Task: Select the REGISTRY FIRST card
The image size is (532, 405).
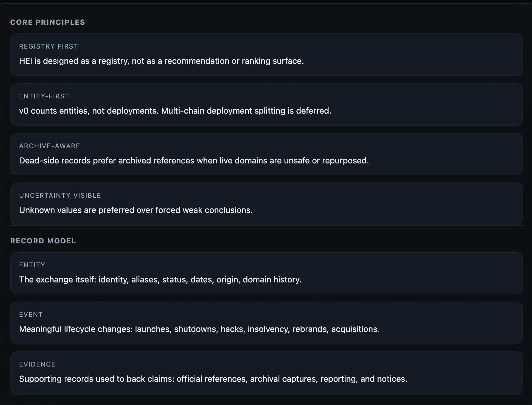Action: pos(267,55)
